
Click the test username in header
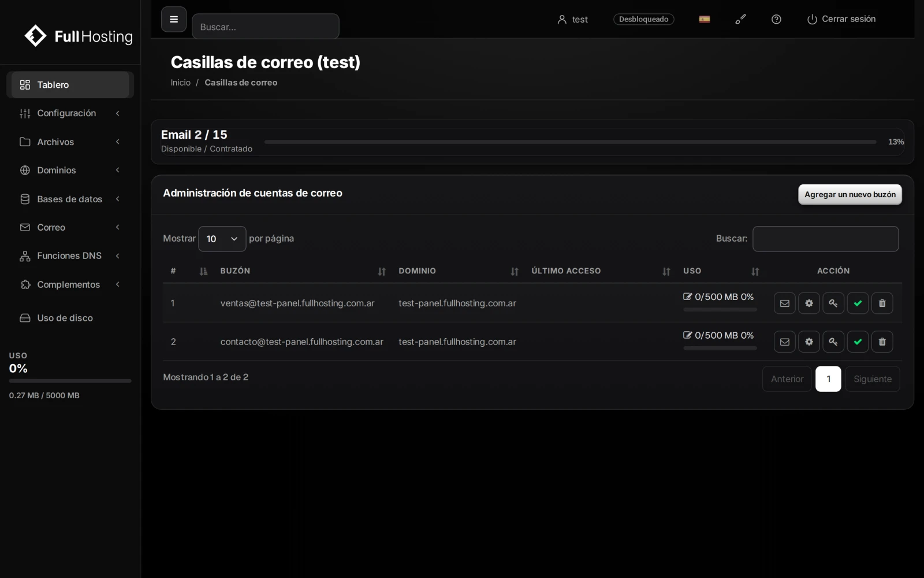(x=580, y=20)
